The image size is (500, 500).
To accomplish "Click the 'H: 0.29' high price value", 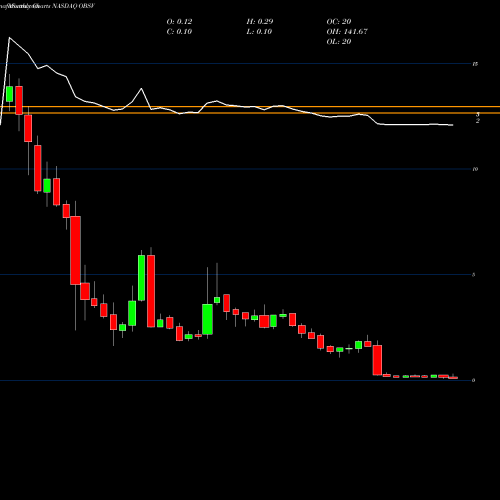I will (260, 21).
